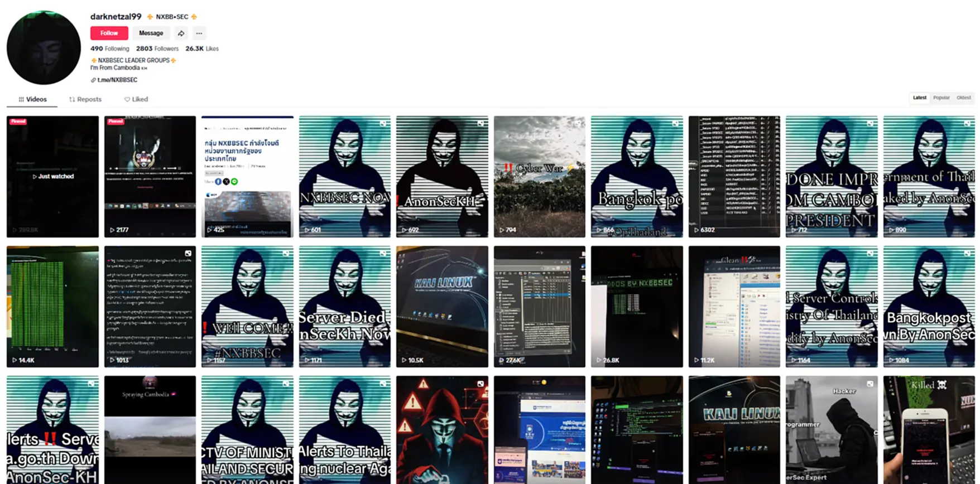Screen dimensions: 980x484
Task: Open the pinned Just watched video
Action: coord(52,177)
